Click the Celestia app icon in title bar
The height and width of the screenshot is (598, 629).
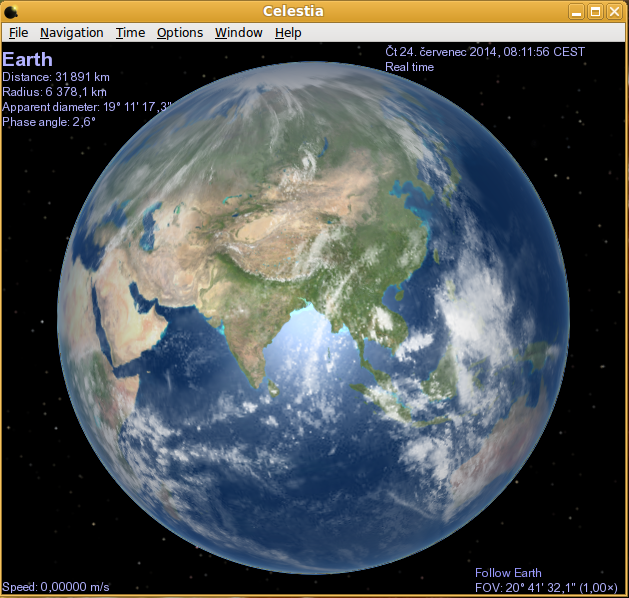10,12
